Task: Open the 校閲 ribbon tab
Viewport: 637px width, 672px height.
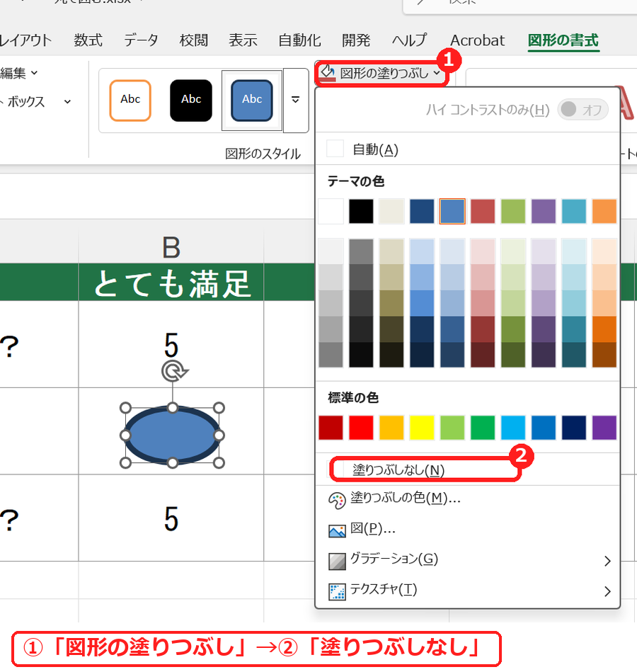Action: click(x=194, y=40)
